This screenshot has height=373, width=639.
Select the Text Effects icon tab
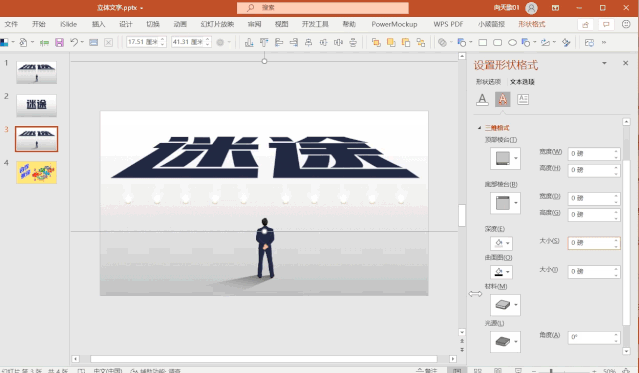(502, 99)
